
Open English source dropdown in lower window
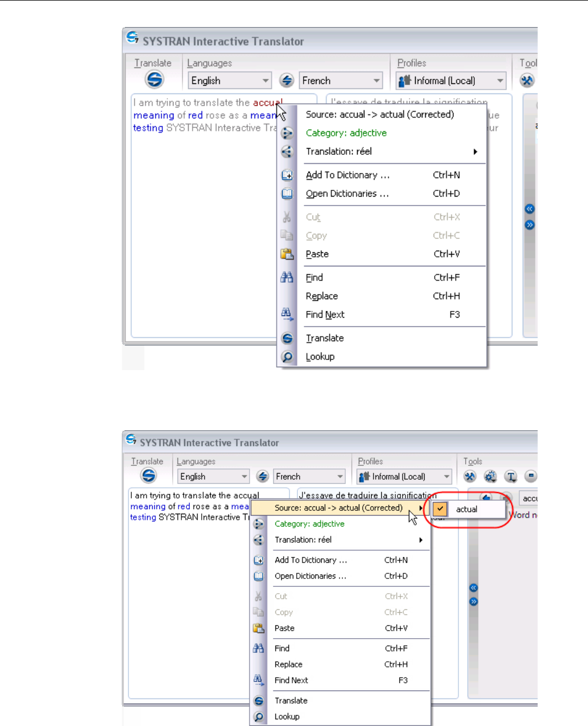tap(213, 476)
